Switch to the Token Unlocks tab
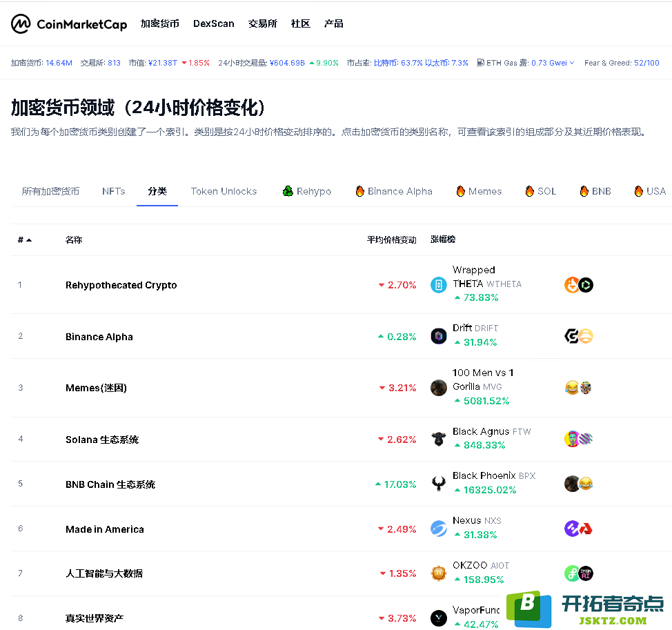The width and height of the screenshot is (672, 630). [x=224, y=191]
